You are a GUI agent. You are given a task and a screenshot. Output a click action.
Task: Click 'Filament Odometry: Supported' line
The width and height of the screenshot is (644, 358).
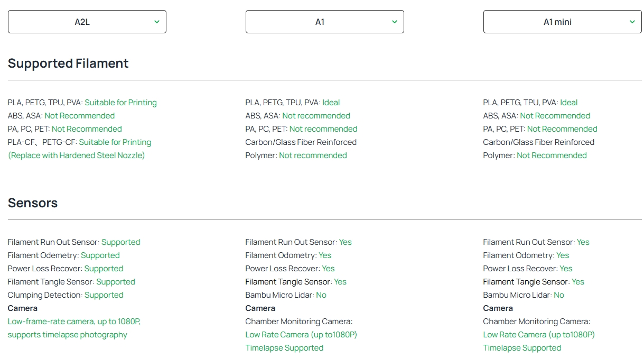point(64,255)
